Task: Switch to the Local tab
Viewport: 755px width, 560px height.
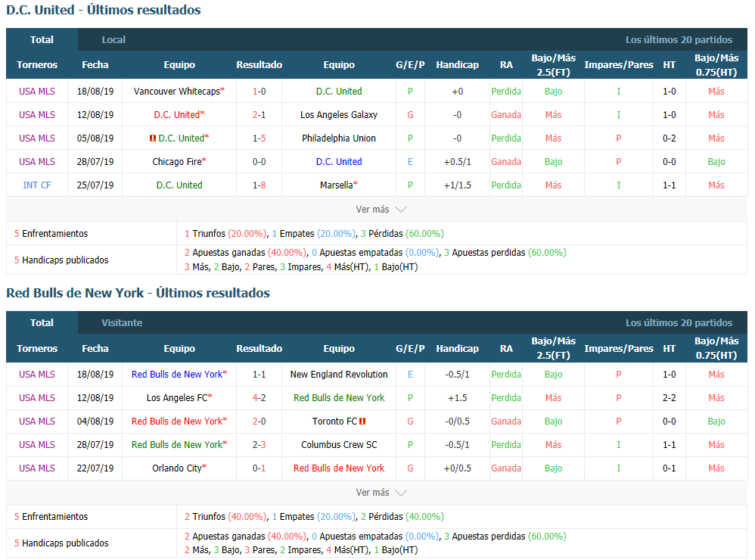Action: click(x=113, y=40)
